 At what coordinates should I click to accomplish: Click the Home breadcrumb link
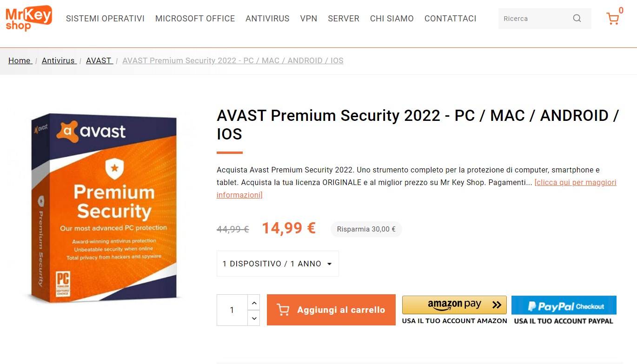click(x=20, y=60)
